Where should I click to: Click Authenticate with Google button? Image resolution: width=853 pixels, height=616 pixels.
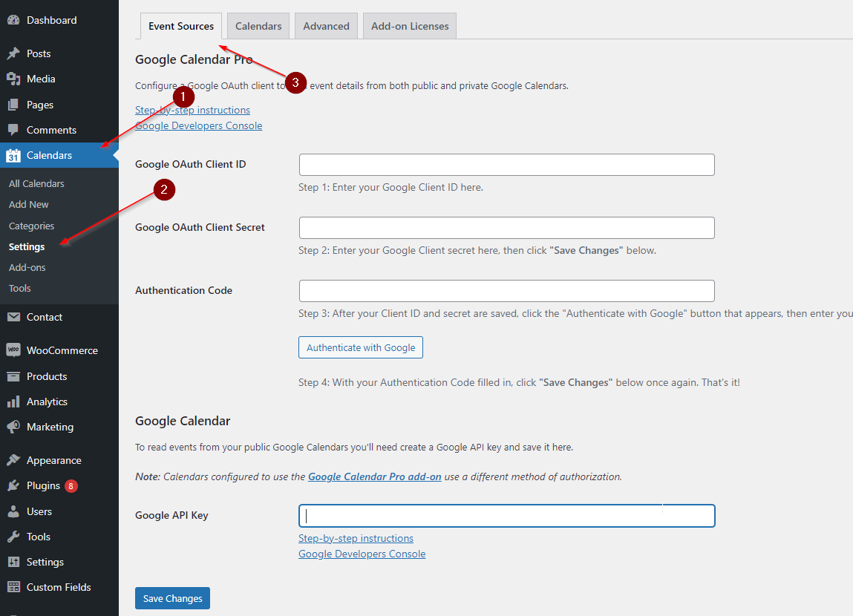(x=361, y=347)
